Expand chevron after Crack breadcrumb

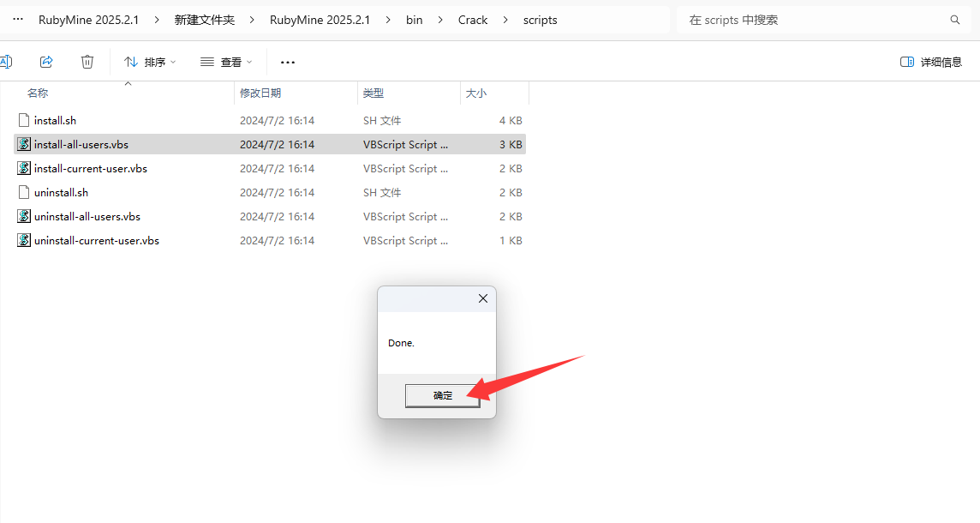click(505, 20)
